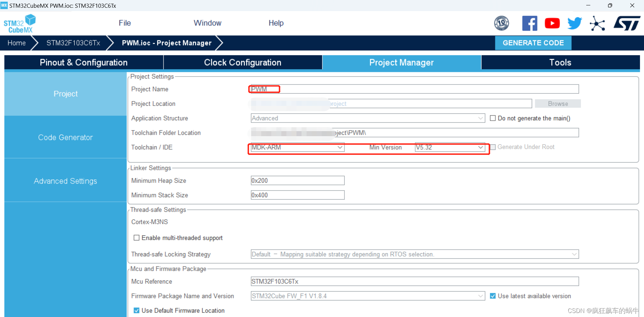Toggle Use Default Firmware Location checkbox
The height and width of the screenshot is (317, 644).
click(x=137, y=310)
